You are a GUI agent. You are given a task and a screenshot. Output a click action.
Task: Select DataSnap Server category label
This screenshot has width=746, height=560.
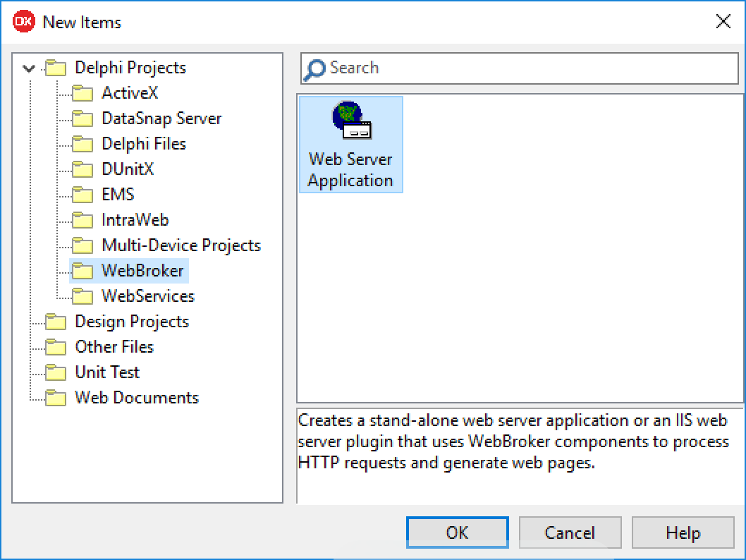161,118
